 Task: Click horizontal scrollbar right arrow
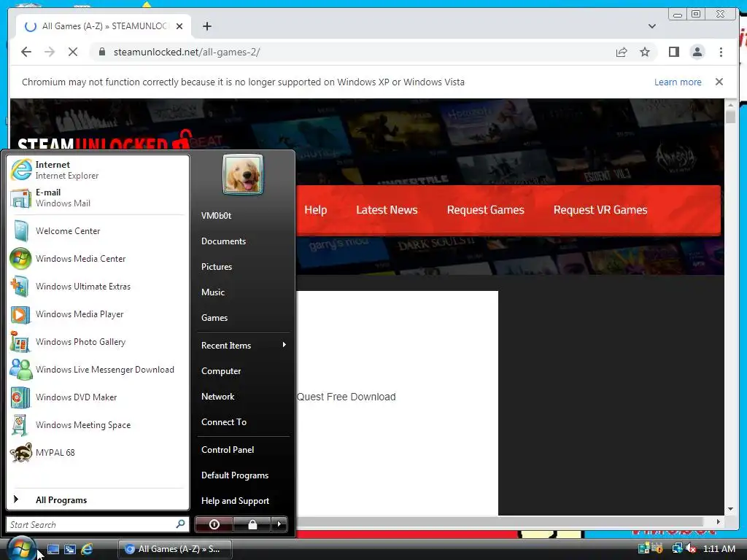pos(718,522)
